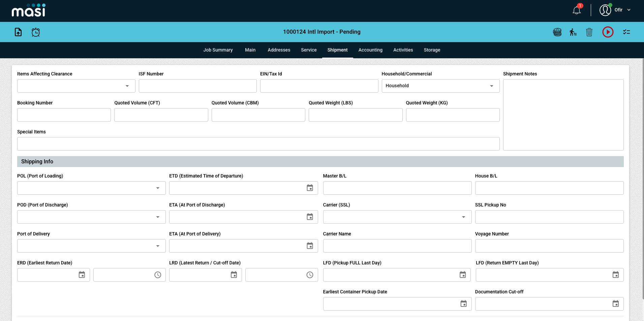The height and width of the screenshot is (321, 644).
Task: Click the trash icon to delete the job
Action: 589,32
